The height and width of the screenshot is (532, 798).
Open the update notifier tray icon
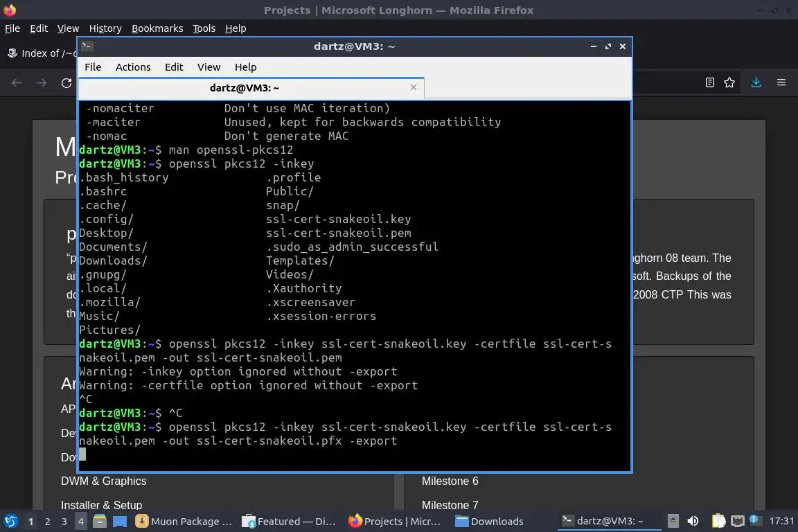click(x=755, y=520)
